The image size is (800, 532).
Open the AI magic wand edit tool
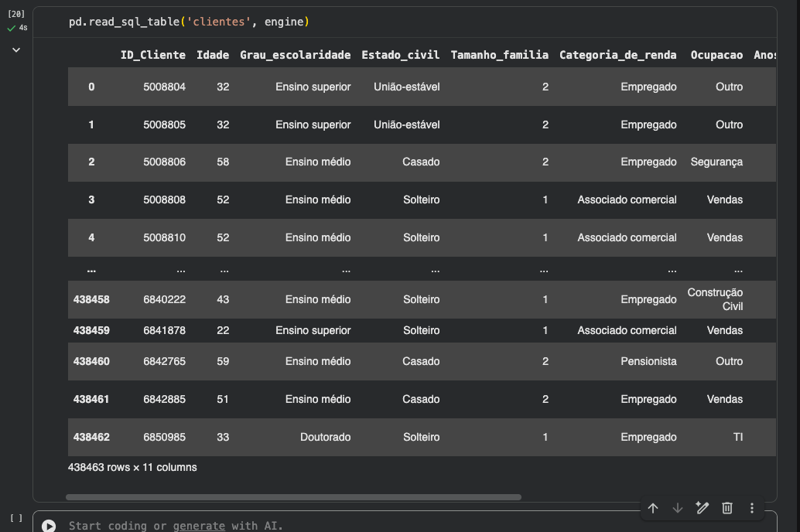pos(703,508)
